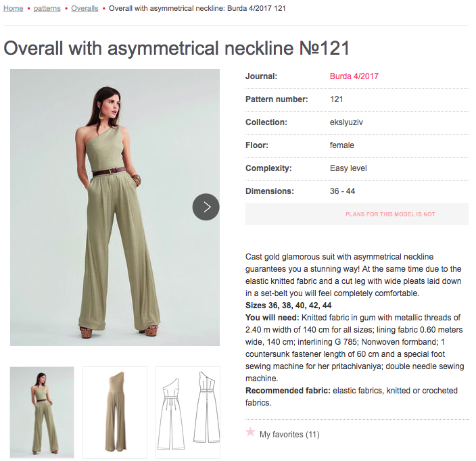Click the 'Plans for this model is not' button
Image resolution: width=476 pixels, height=461 pixels.
click(x=357, y=214)
